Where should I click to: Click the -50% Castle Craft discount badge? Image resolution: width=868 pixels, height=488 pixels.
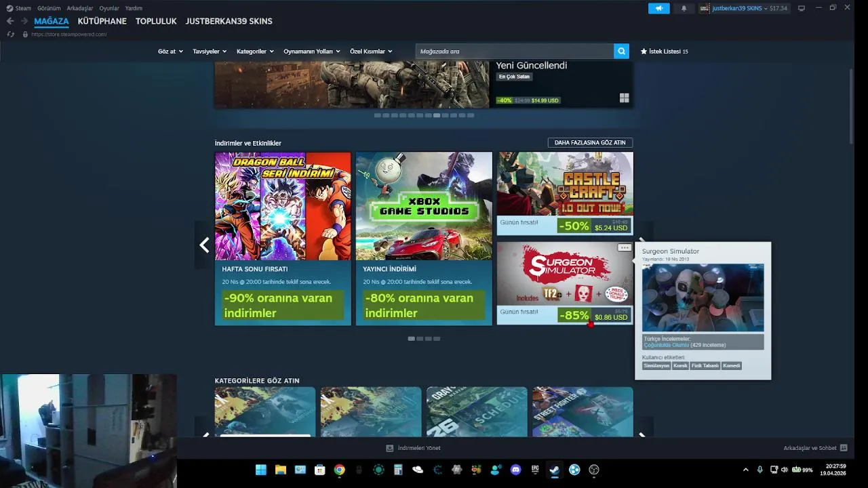pyautogui.click(x=574, y=226)
